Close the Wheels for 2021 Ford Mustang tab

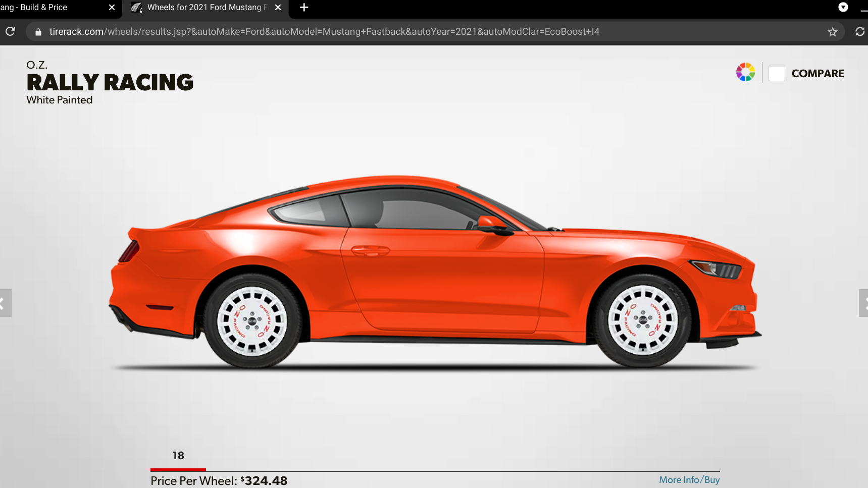click(x=278, y=7)
